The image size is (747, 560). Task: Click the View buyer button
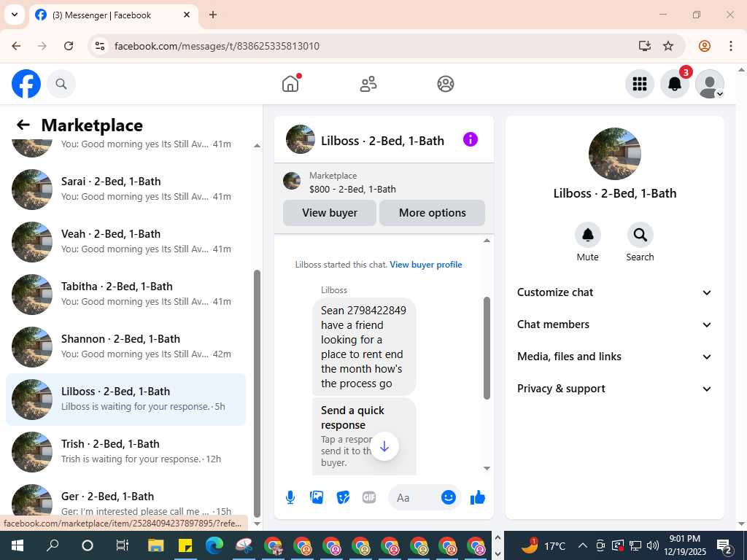pos(330,213)
